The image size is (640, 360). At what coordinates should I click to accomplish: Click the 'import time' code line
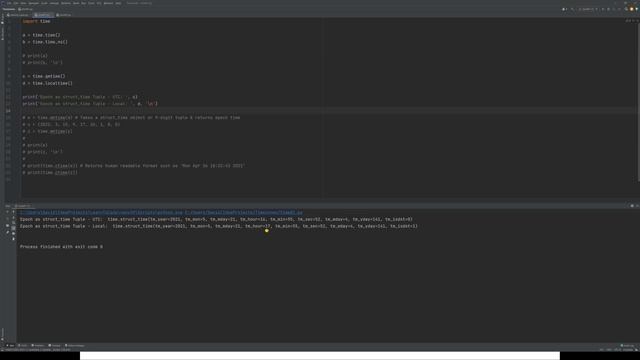36,21
